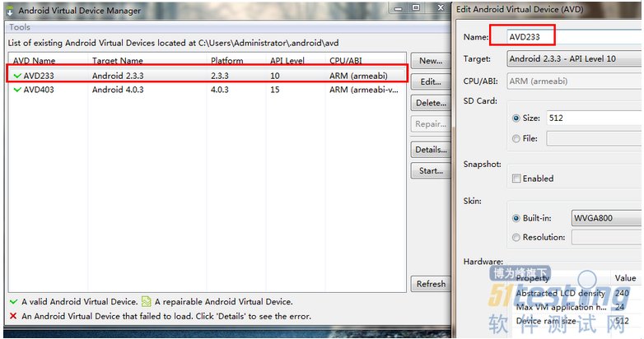Click the AVD Name field containing AVD233

[x=575, y=37]
